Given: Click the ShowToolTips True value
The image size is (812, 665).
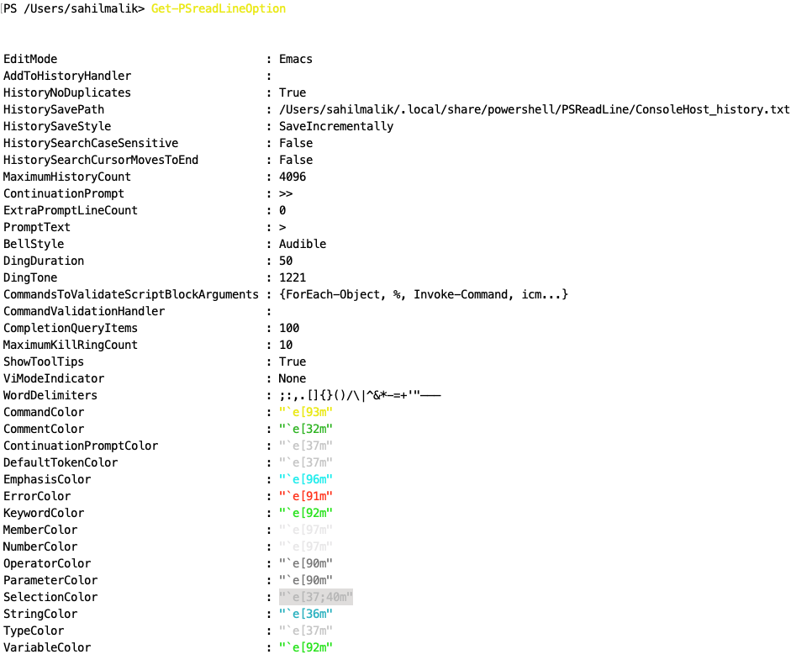Looking at the screenshot, I should [x=293, y=362].
